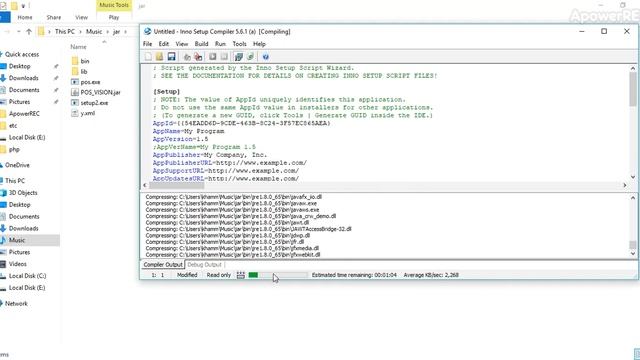The width and height of the screenshot is (640, 360).
Task: Sort files by the Name column header
Action: click(x=78, y=47)
